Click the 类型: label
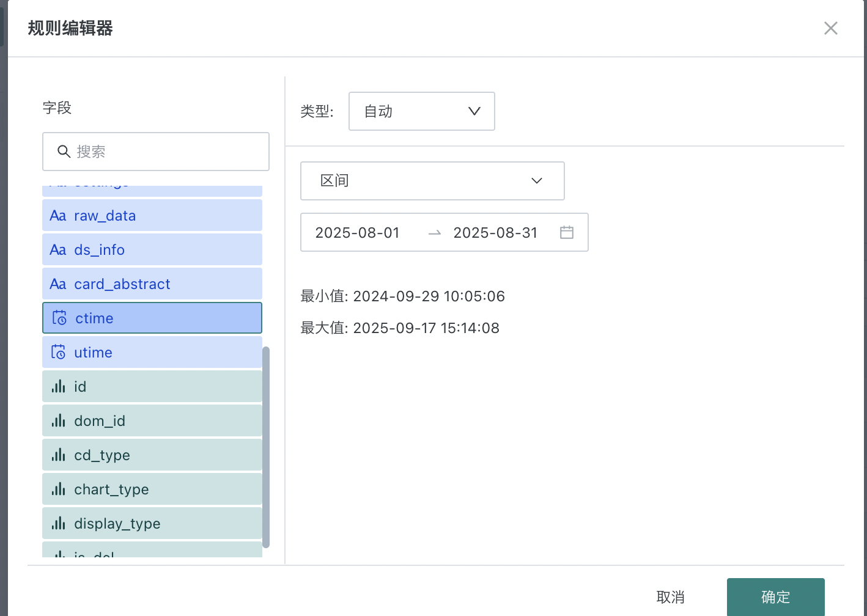Image resolution: width=867 pixels, height=616 pixels. [317, 111]
